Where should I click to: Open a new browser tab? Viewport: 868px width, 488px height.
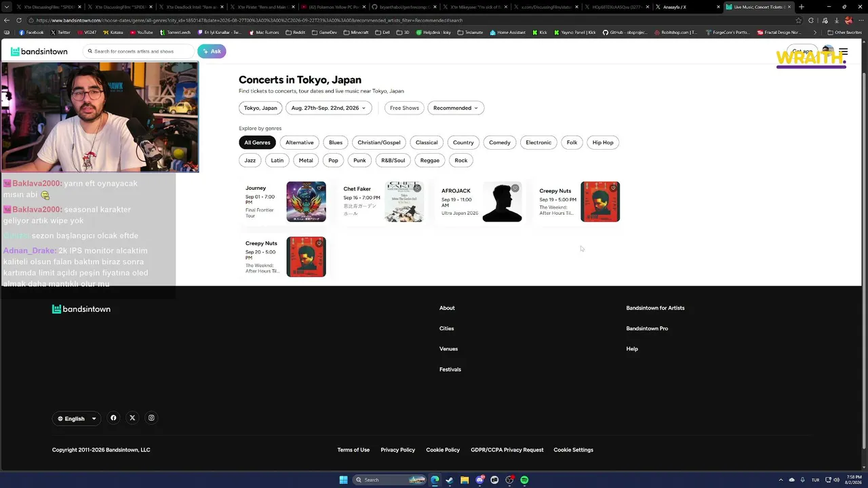tap(802, 7)
